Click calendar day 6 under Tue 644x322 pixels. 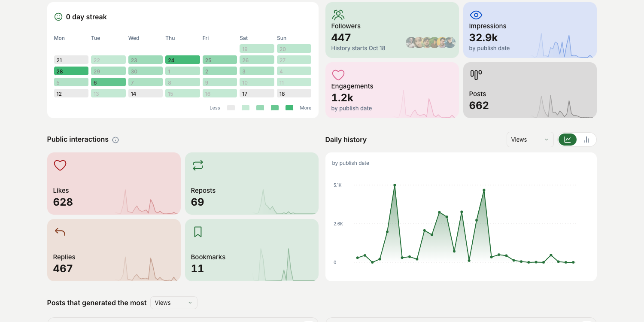tap(108, 82)
